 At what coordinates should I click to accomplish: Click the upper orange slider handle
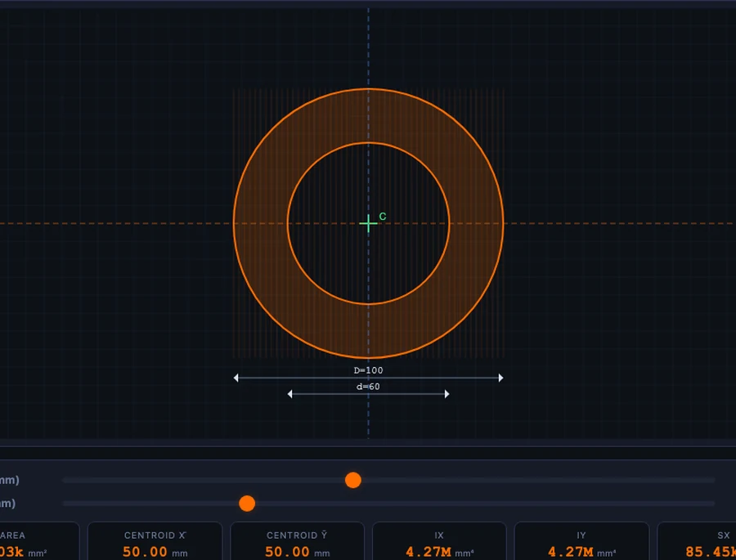(x=353, y=480)
